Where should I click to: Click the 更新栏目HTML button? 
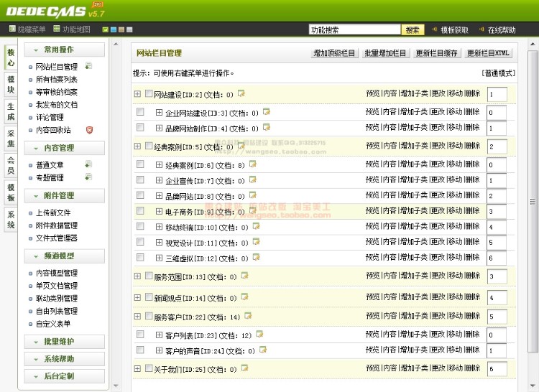(x=488, y=53)
